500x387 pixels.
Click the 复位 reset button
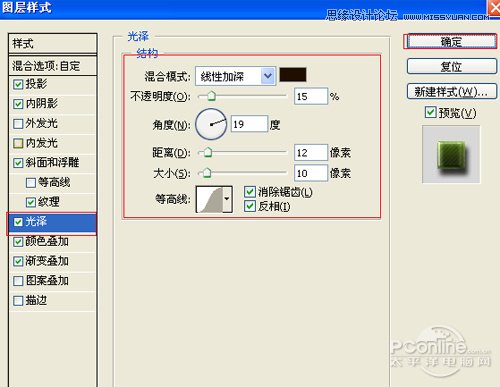pos(451,66)
